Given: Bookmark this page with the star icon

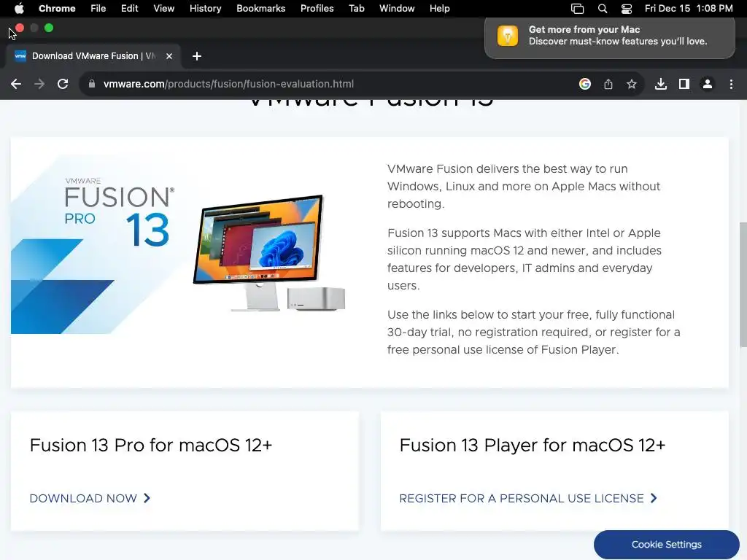Looking at the screenshot, I should click(x=632, y=85).
